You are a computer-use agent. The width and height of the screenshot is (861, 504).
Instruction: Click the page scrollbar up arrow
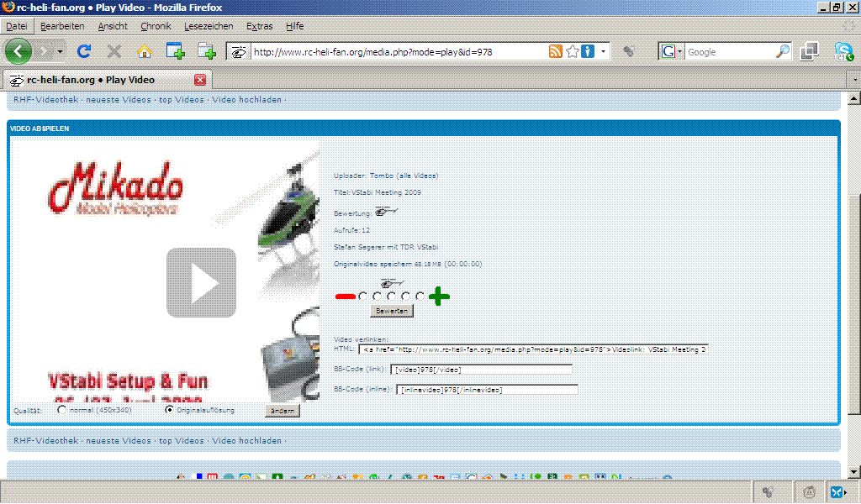(x=854, y=99)
